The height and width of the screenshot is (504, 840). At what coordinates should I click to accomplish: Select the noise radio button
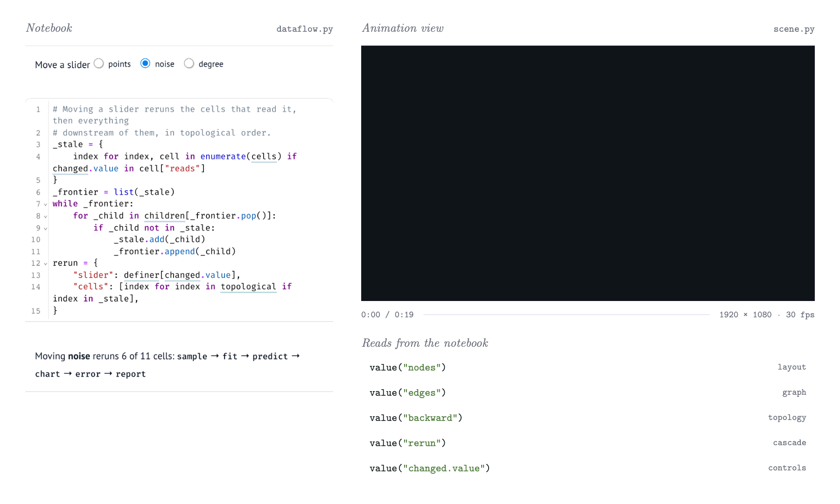(146, 63)
